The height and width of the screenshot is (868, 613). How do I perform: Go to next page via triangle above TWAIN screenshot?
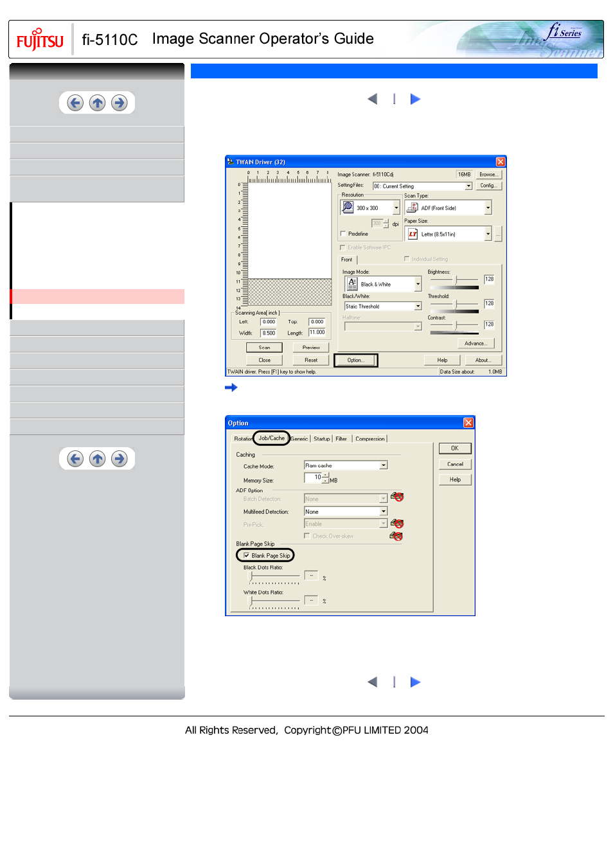coord(416,99)
